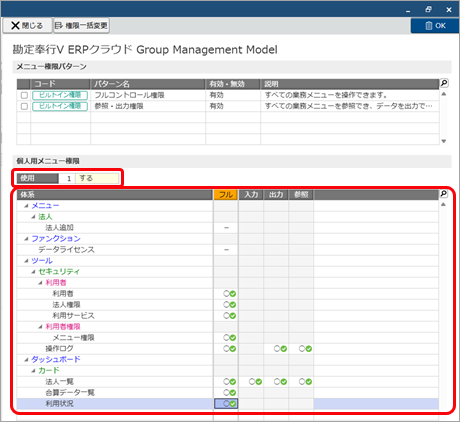Click the パターン名 column header
The image size is (460, 422).
(x=148, y=84)
